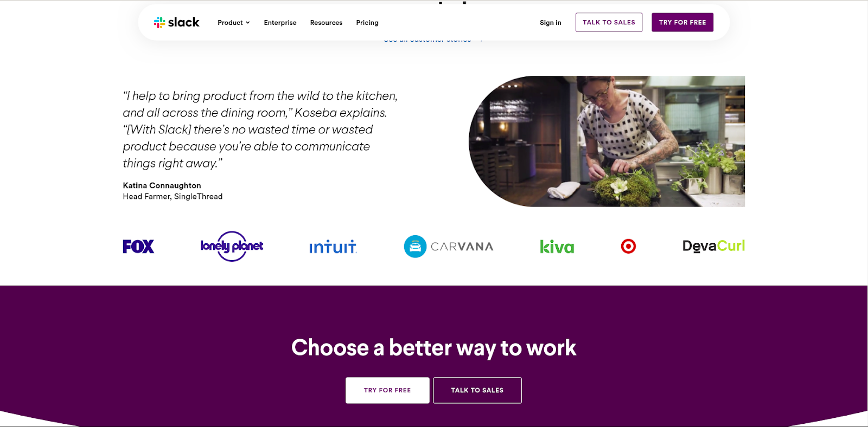Click the Katina Connaughton quote text
The width and height of the screenshot is (868, 427).
pyautogui.click(x=260, y=130)
